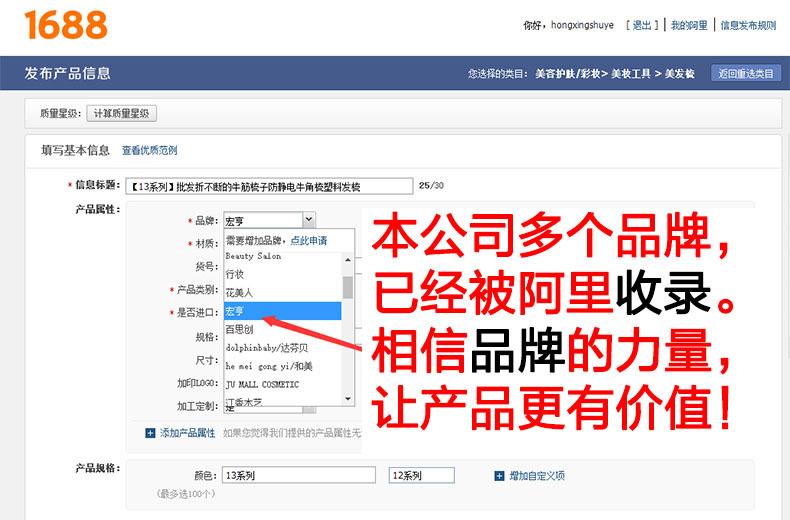
Task: Click the 产品规格 label
Action: [98, 468]
